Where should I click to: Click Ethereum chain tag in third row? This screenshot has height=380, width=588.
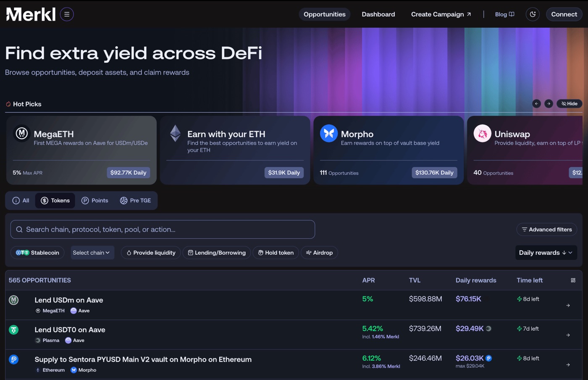[x=50, y=370]
